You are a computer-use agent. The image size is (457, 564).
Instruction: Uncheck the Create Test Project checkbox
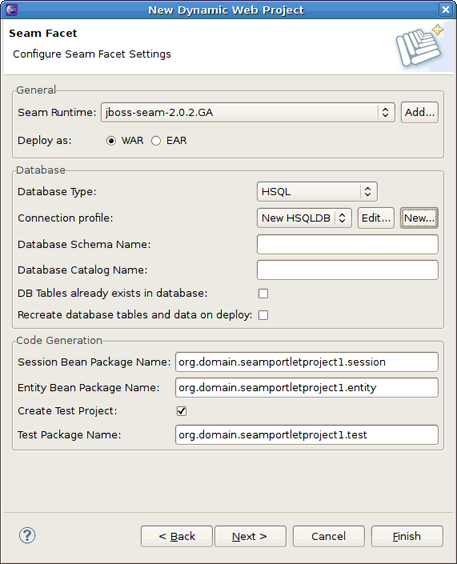(x=182, y=411)
